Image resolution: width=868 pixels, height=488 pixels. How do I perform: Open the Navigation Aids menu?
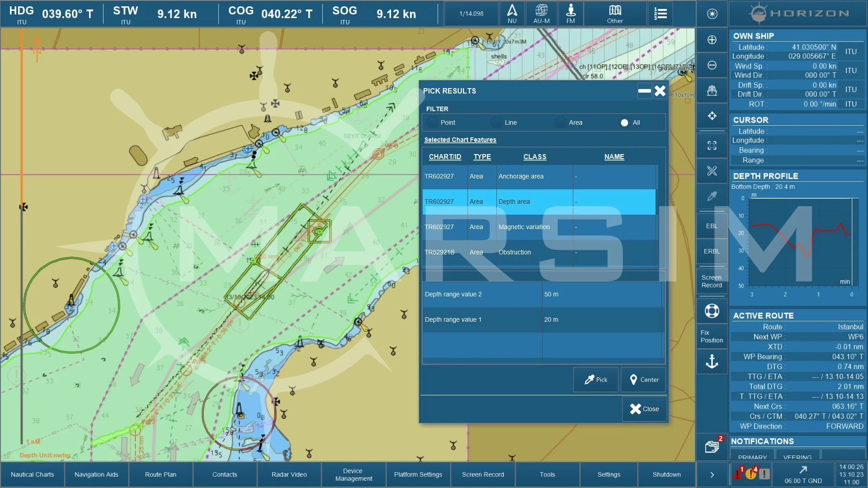(96, 474)
